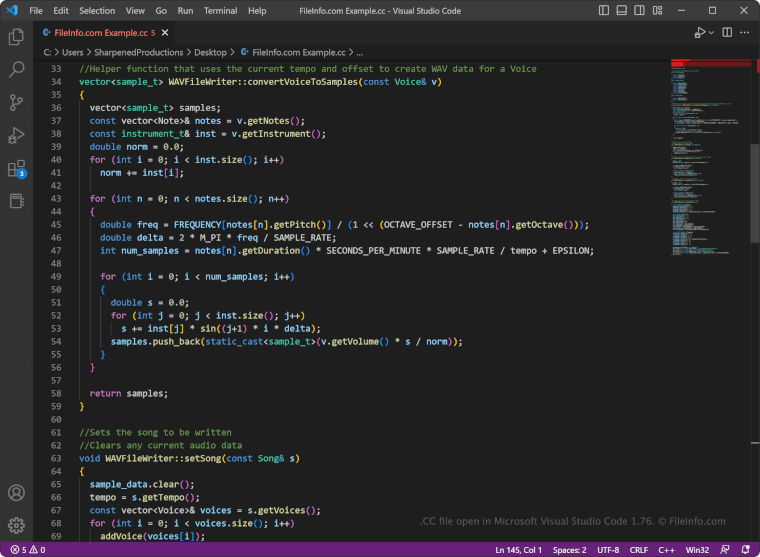Open the Search view
The width and height of the screenshot is (760, 557).
(x=16, y=69)
